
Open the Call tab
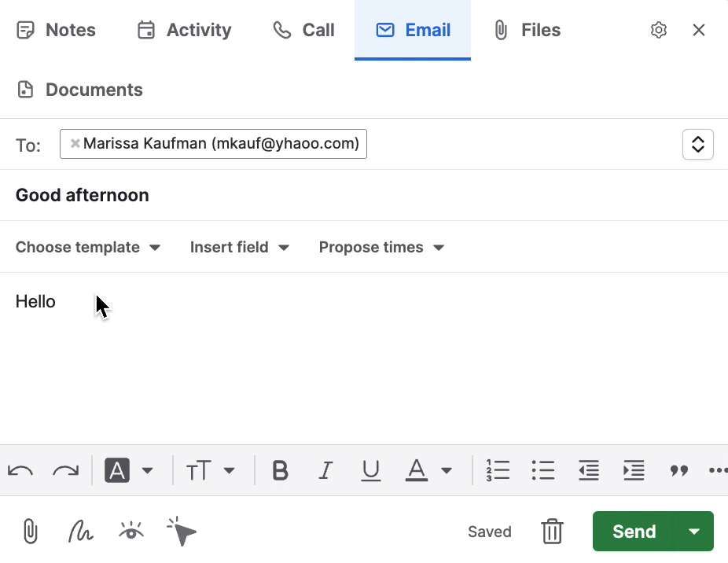(303, 30)
